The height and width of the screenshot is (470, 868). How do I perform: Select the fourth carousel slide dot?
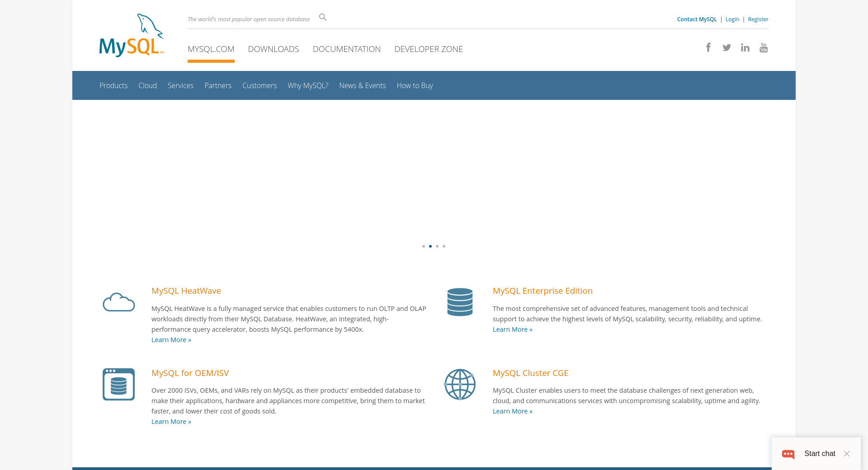point(444,246)
